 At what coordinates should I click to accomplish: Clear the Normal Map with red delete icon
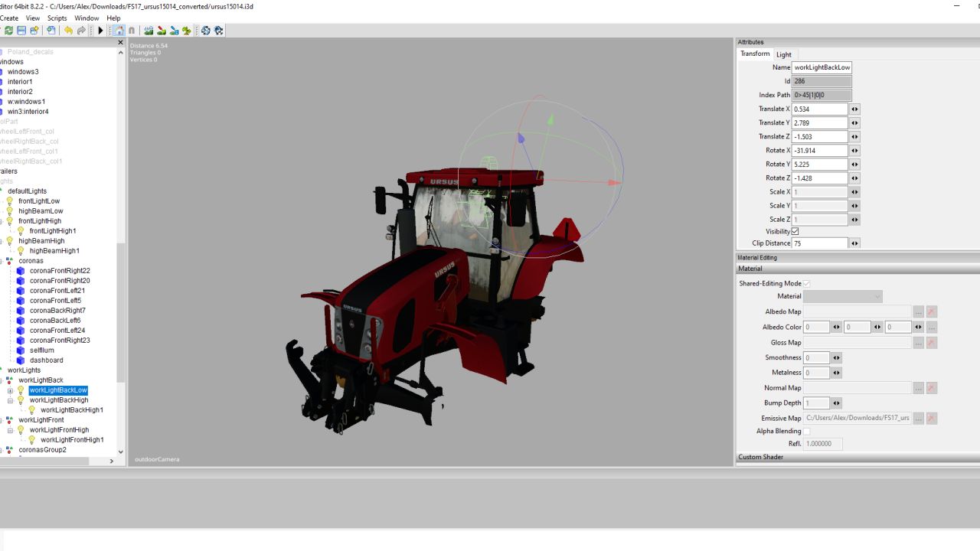932,388
